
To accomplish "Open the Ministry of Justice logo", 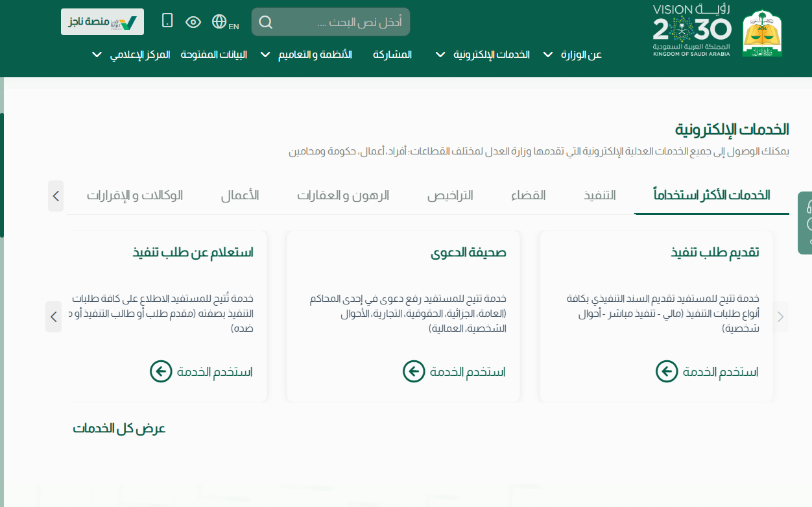I will click(x=762, y=34).
